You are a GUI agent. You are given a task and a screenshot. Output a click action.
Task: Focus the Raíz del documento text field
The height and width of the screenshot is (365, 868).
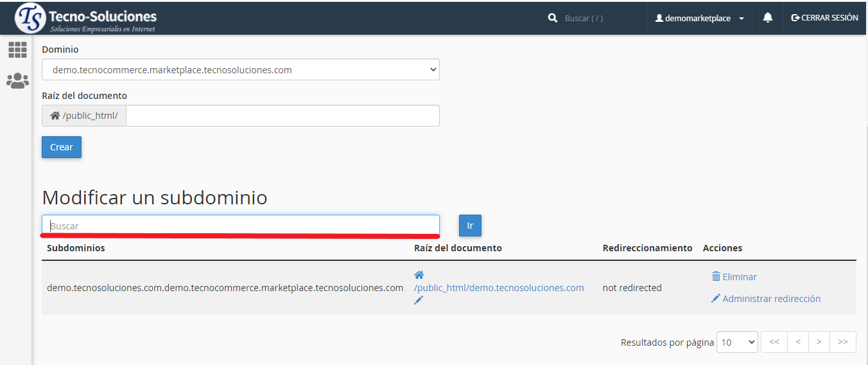pos(282,116)
